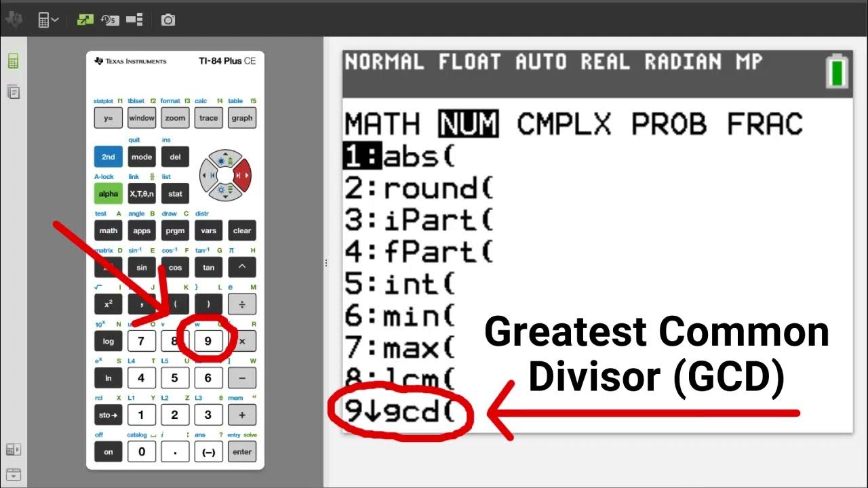
Task: Click the math key
Action: pyautogui.click(x=108, y=230)
